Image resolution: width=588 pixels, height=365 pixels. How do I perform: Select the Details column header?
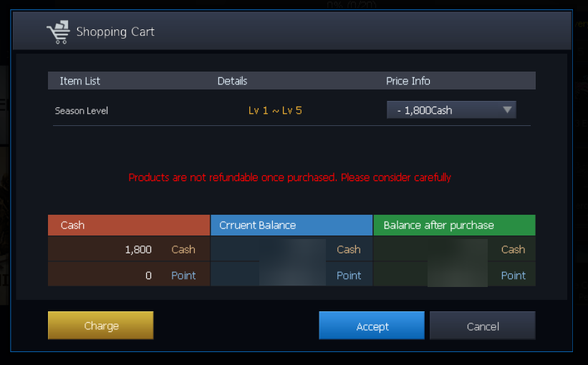coord(232,81)
